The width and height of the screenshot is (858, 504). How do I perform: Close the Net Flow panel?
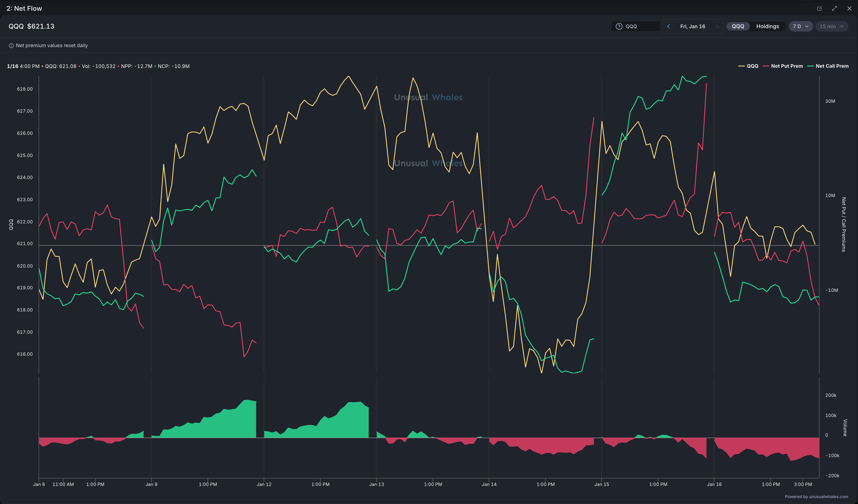pyautogui.click(x=849, y=8)
